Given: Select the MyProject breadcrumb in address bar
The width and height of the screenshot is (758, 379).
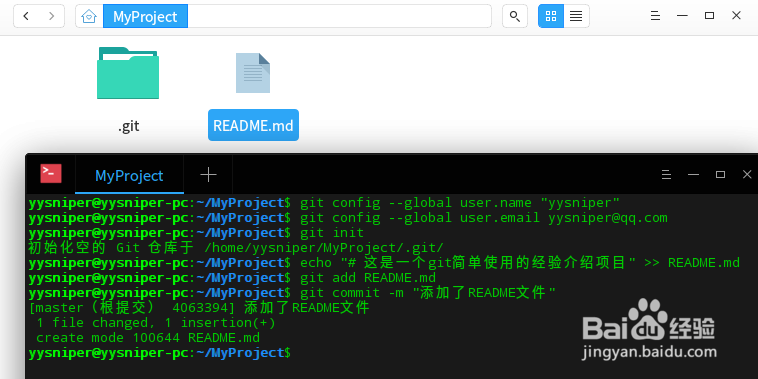Looking at the screenshot, I should [x=145, y=16].
